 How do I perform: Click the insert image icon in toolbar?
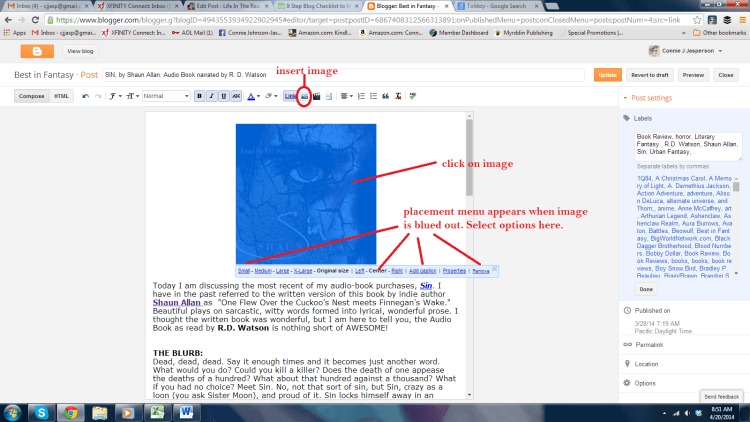tap(304, 96)
